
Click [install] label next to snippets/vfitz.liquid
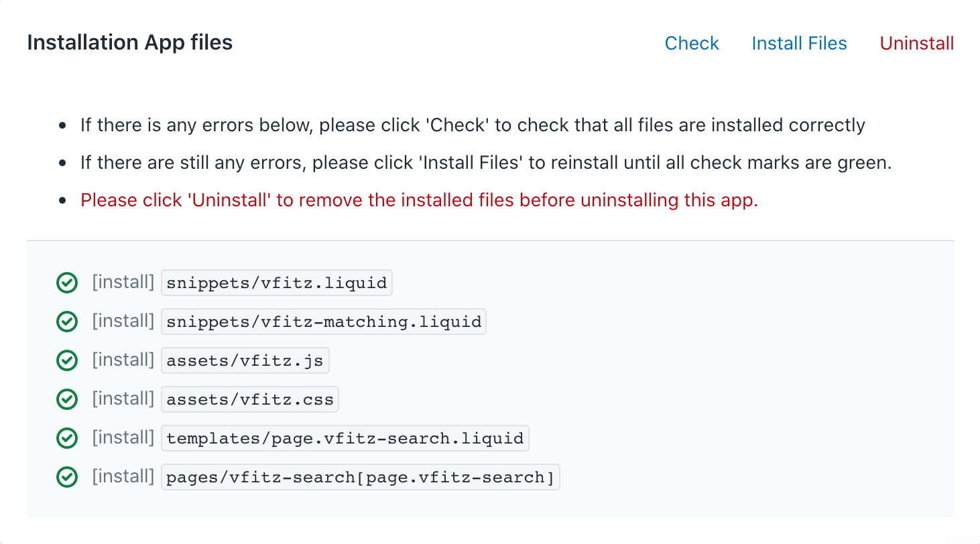pos(123,283)
